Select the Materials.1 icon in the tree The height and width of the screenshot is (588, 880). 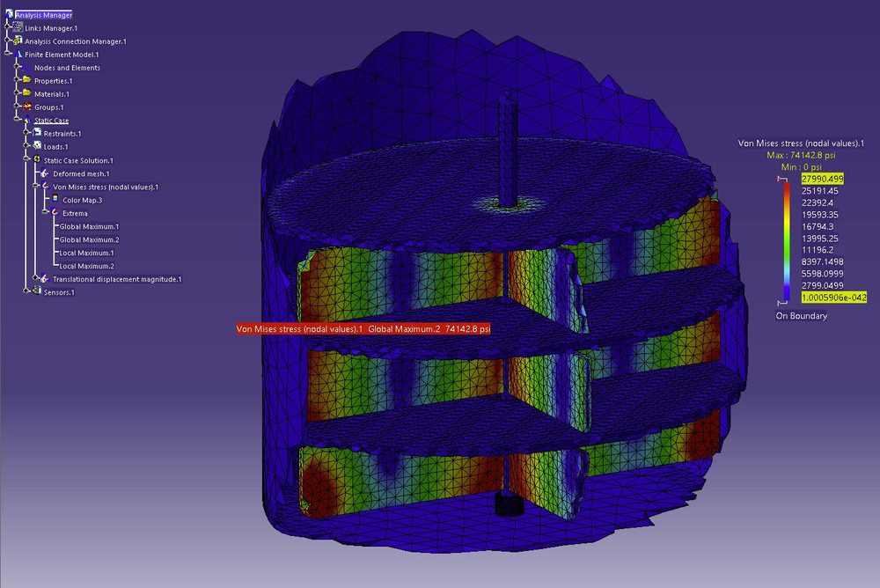click(26, 95)
